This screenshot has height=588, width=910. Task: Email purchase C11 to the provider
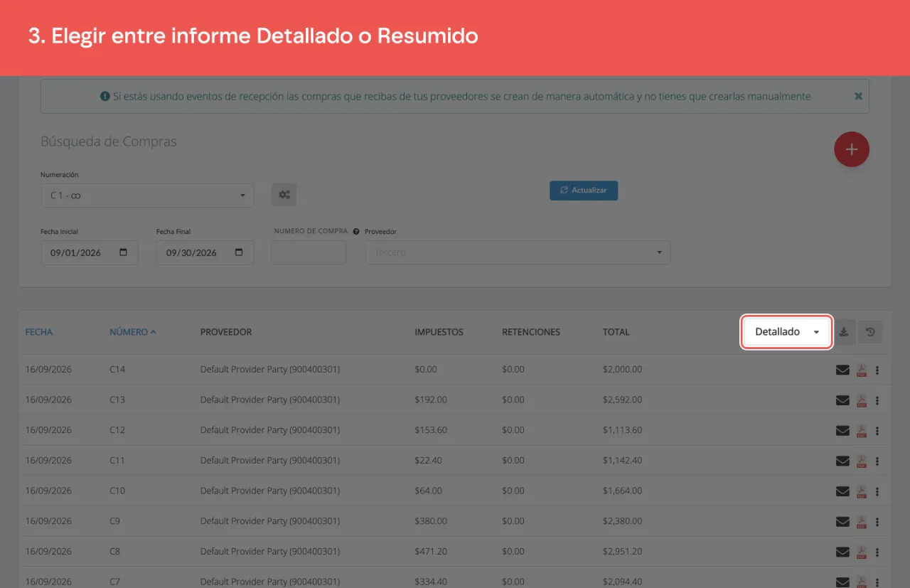(x=842, y=461)
